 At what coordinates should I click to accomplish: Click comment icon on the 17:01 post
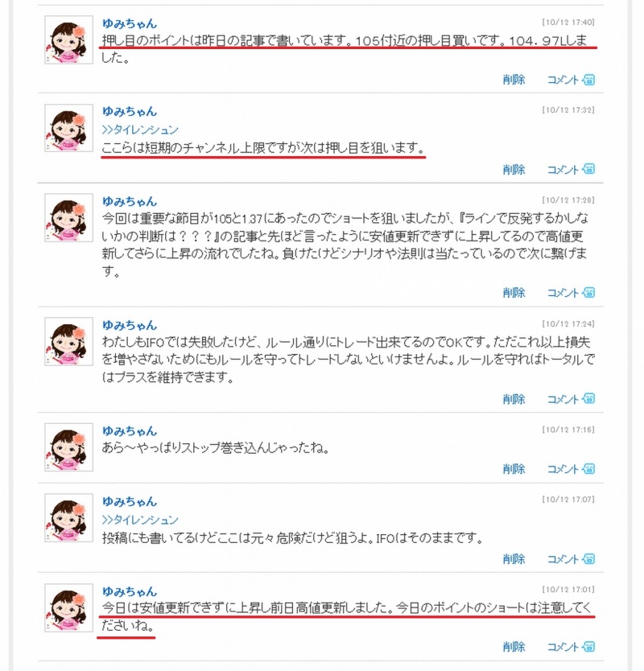click(588, 647)
